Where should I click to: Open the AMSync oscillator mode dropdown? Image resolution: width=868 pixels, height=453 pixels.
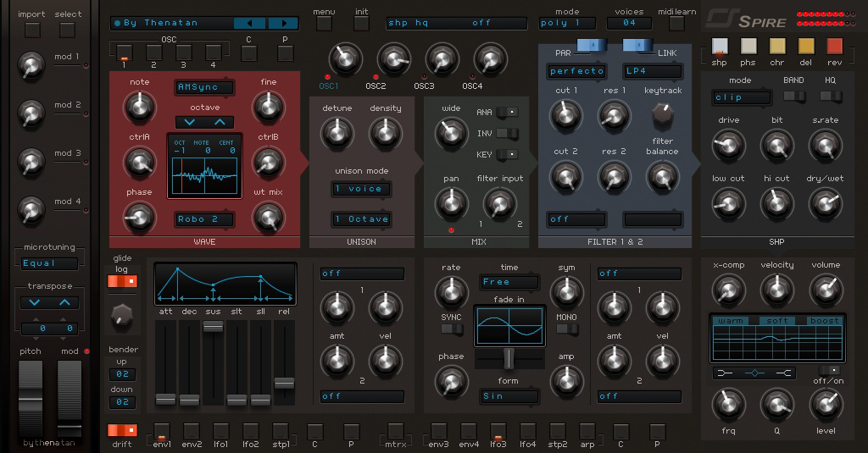pyautogui.click(x=205, y=87)
